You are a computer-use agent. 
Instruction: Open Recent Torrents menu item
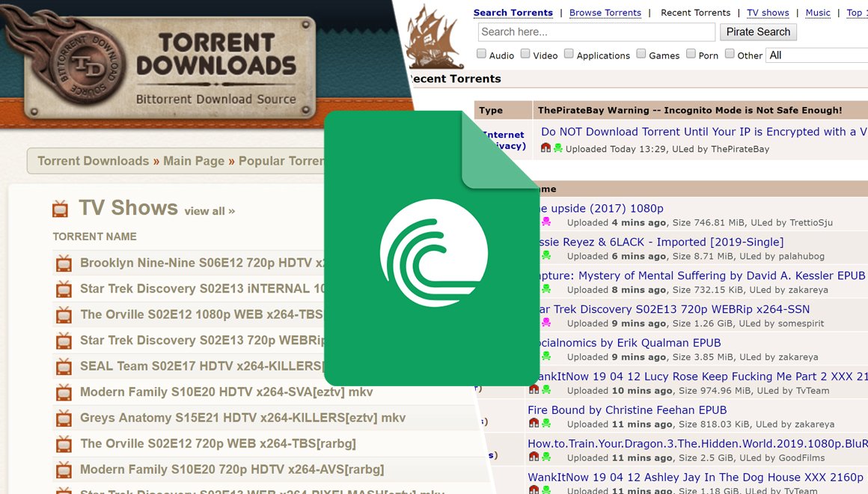(x=695, y=13)
